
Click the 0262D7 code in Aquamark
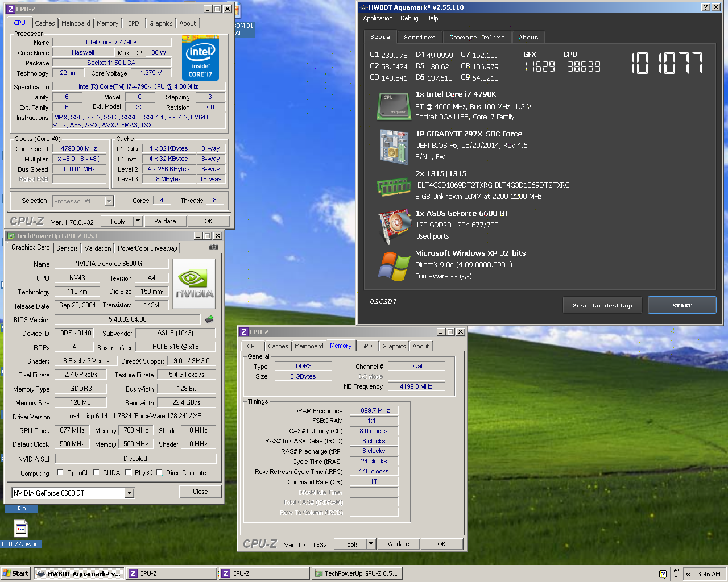383,301
